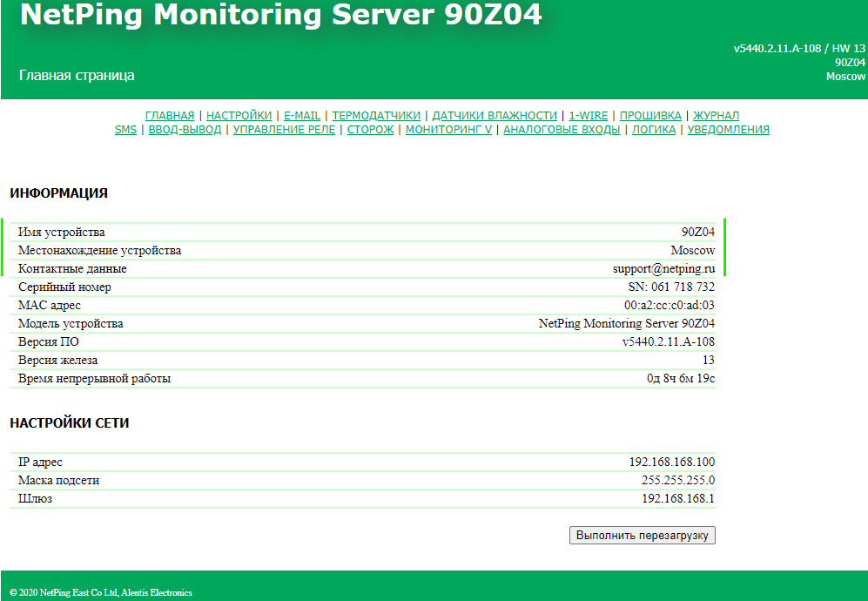The image size is (868, 601).
Task: Open the МОНИТОРИНГ V link
Action: tap(448, 130)
